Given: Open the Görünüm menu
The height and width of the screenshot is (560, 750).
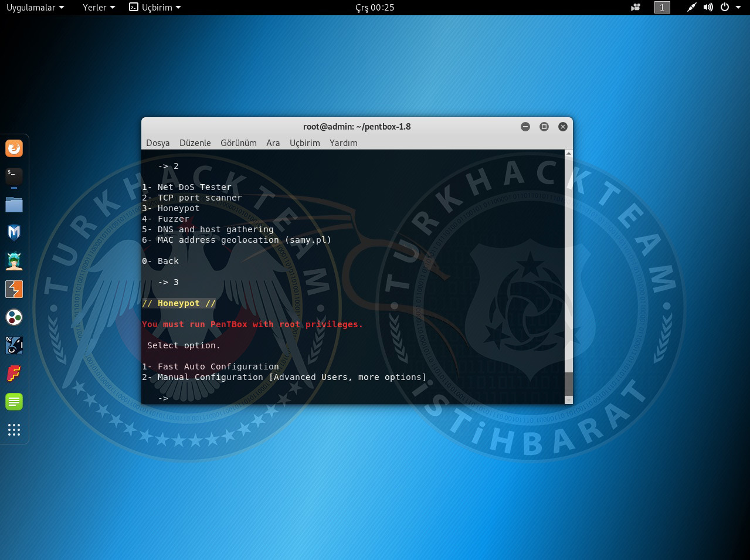Looking at the screenshot, I should coord(239,143).
